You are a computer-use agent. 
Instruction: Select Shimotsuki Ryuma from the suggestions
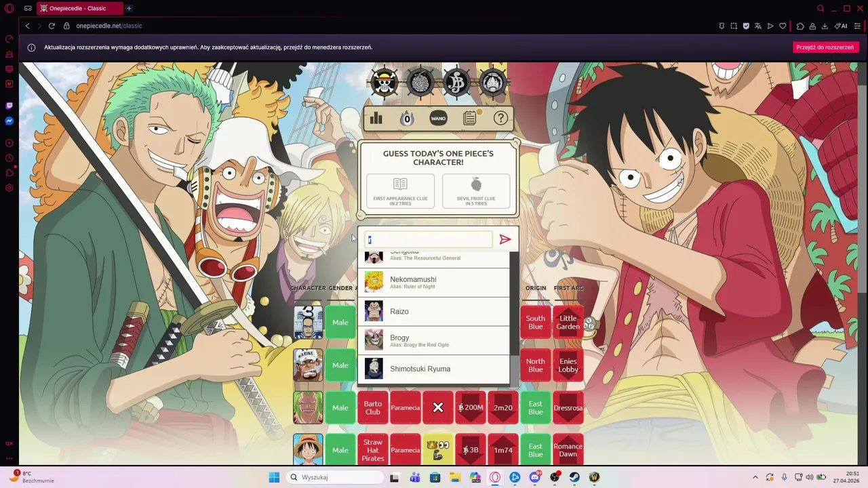click(434, 369)
